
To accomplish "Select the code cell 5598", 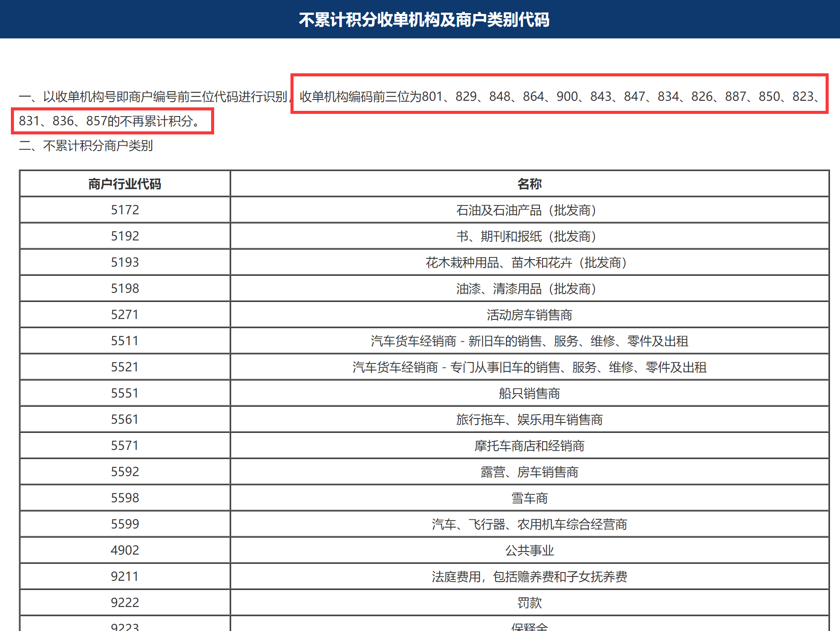I will 125,498.
